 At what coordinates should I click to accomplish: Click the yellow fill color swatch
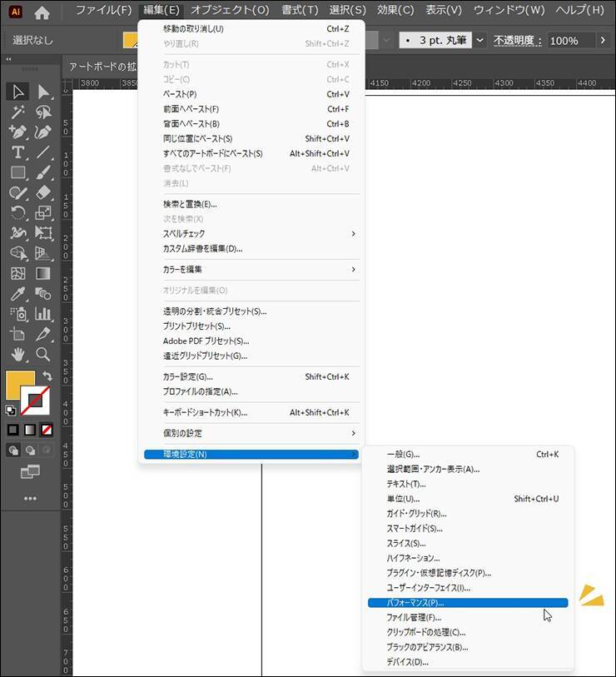click(20, 386)
